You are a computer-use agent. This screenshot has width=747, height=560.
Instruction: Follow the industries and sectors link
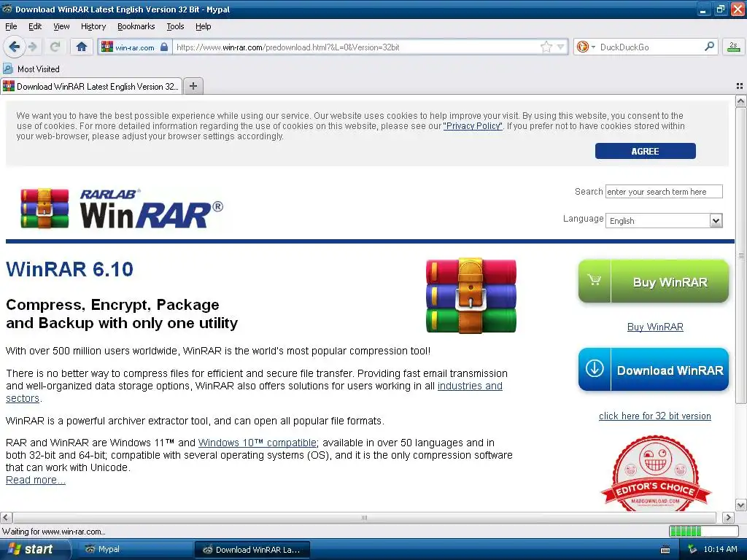pos(470,386)
